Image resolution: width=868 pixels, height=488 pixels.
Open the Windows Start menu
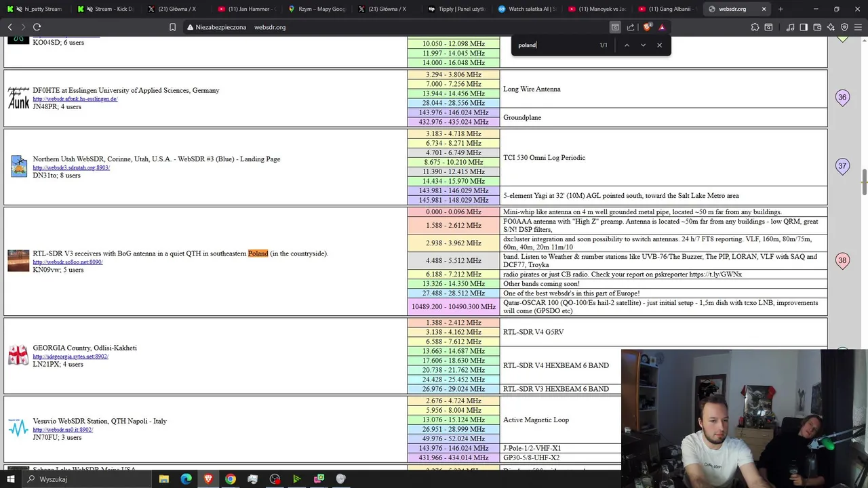coord(11,479)
